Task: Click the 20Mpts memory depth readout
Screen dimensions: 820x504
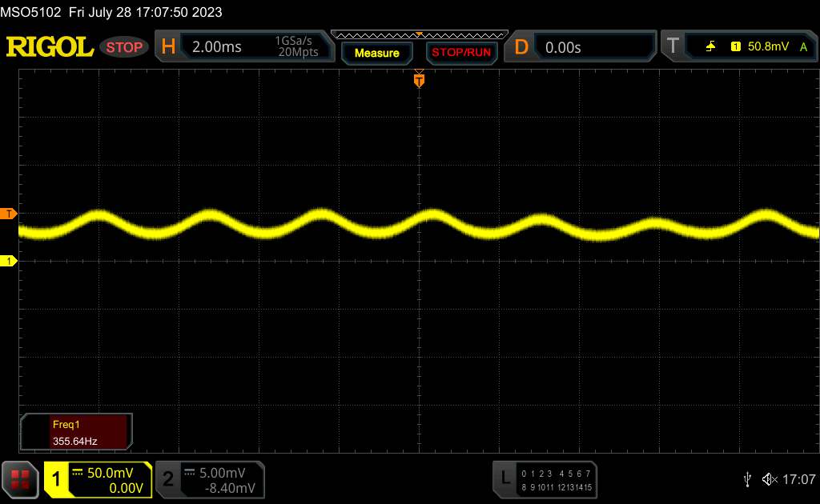Action: [x=298, y=52]
